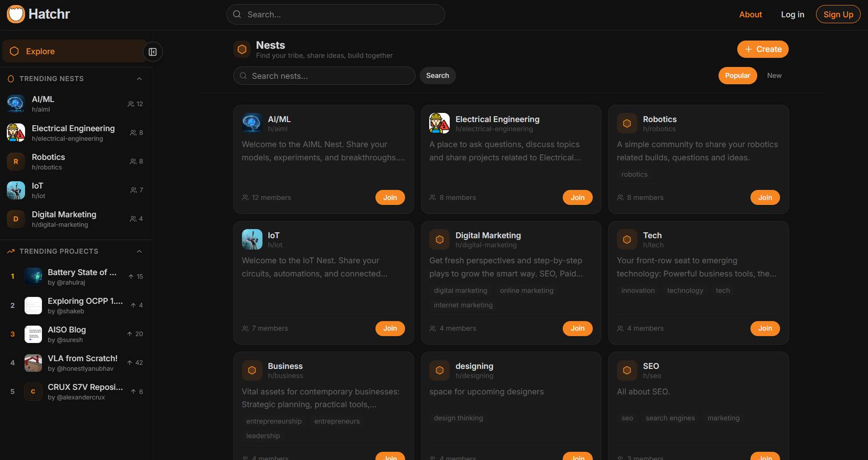Click the Nests honeycomb icon in header

click(241, 49)
